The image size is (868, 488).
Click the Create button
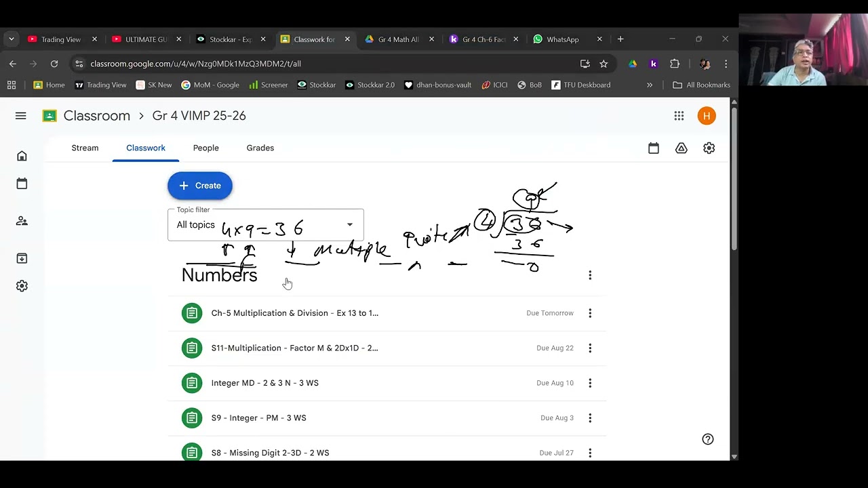click(x=200, y=186)
